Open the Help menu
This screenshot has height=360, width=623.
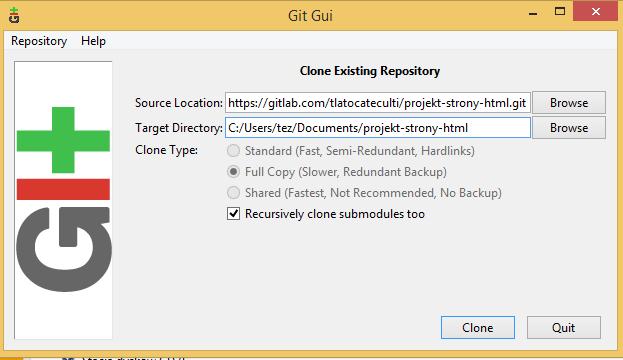[x=93, y=41]
